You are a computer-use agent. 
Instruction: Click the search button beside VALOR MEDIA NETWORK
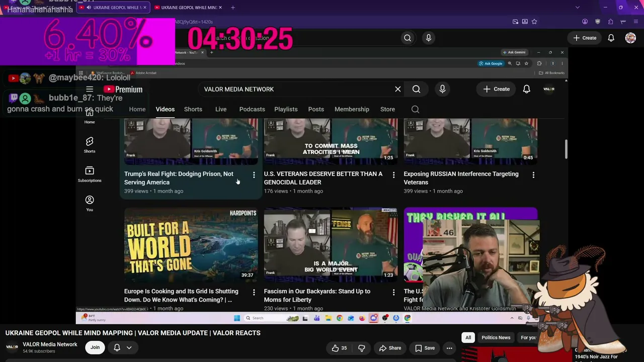pos(416,89)
